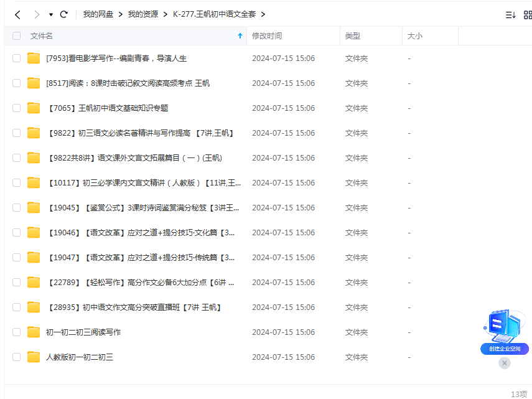
Task: Select the checkbox for 初一初二初三阅读写作
Action: (x=16, y=332)
